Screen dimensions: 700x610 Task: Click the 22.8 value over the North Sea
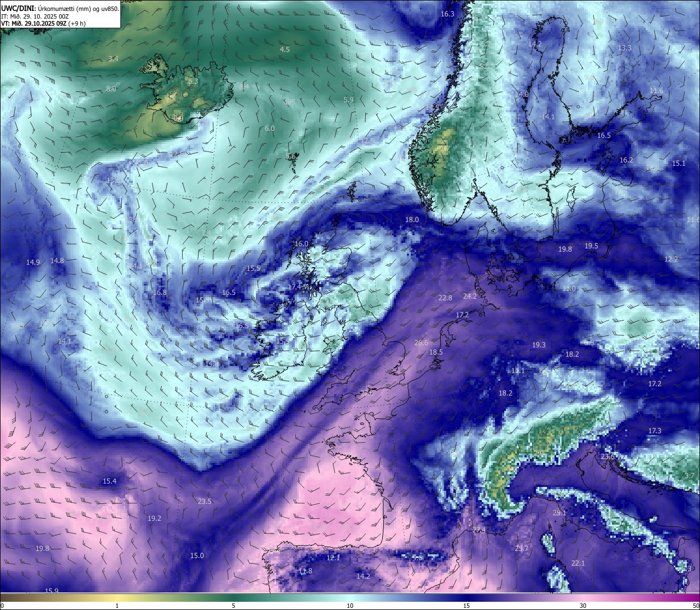(445, 298)
